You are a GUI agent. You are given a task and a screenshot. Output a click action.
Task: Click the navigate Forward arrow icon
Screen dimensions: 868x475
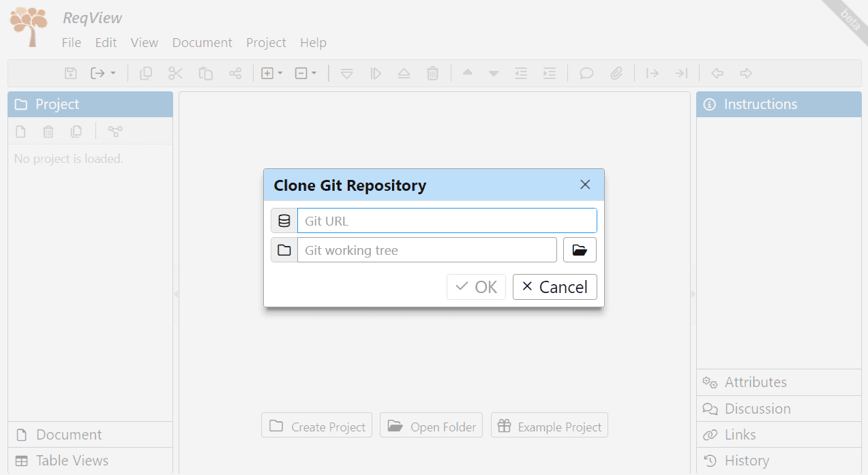[x=746, y=73]
